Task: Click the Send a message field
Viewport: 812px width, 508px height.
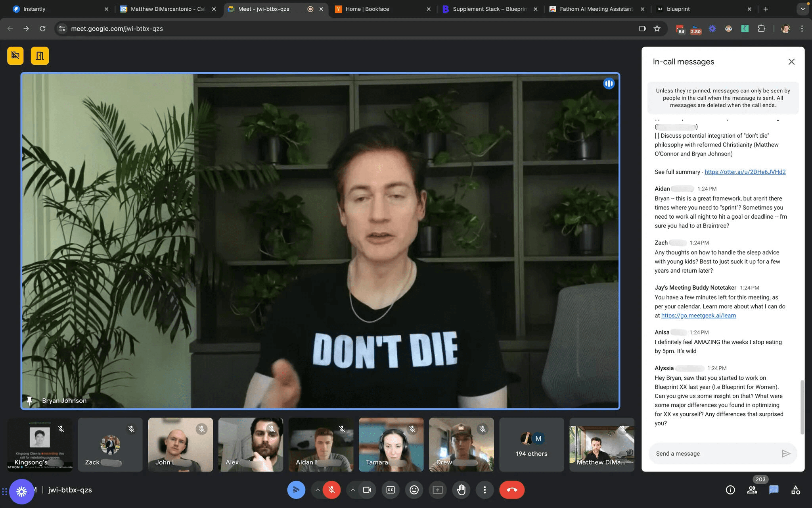Action: [714, 453]
